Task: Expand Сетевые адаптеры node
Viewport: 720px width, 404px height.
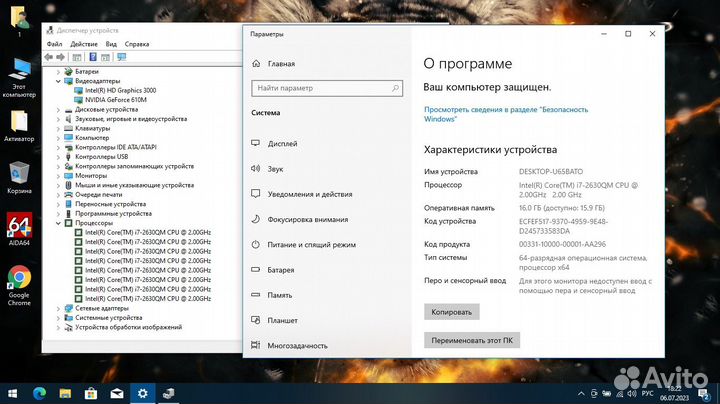Action: coord(58,309)
